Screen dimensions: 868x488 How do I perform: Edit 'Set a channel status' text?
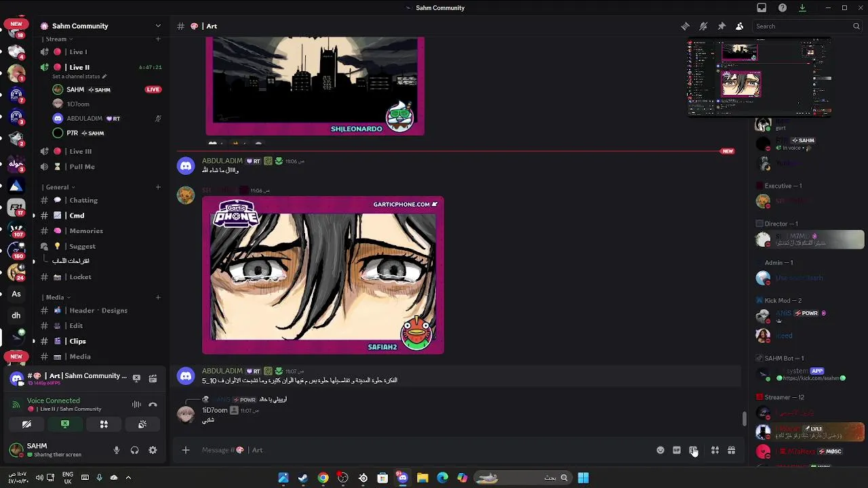click(x=79, y=77)
